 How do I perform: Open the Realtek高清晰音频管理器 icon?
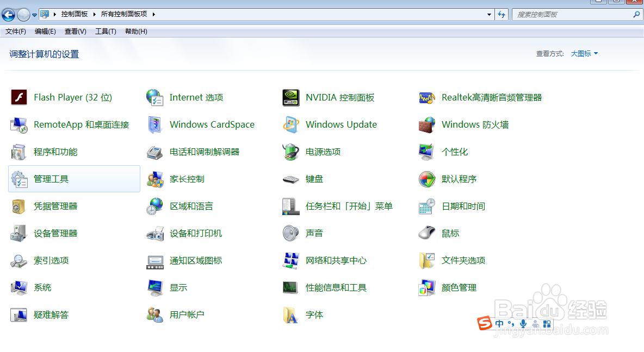427,98
